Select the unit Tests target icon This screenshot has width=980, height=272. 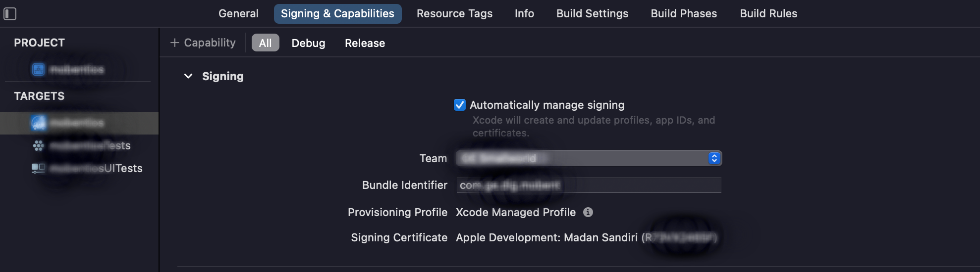(x=39, y=145)
